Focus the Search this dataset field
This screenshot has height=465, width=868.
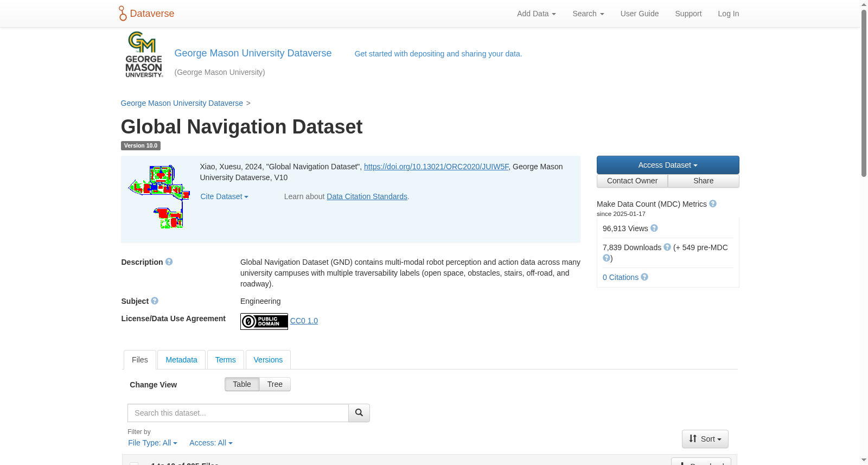click(238, 413)
